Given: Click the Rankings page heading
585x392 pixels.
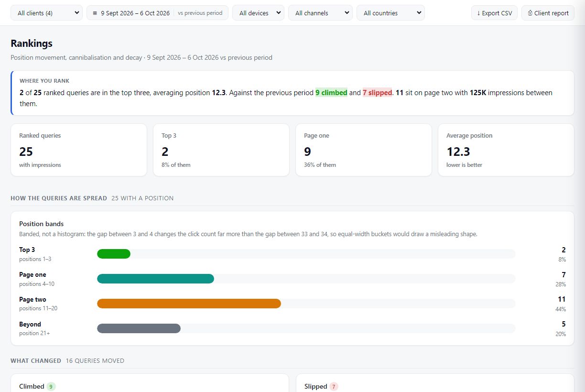Looking at the screenshot, I should coord(32,44).
